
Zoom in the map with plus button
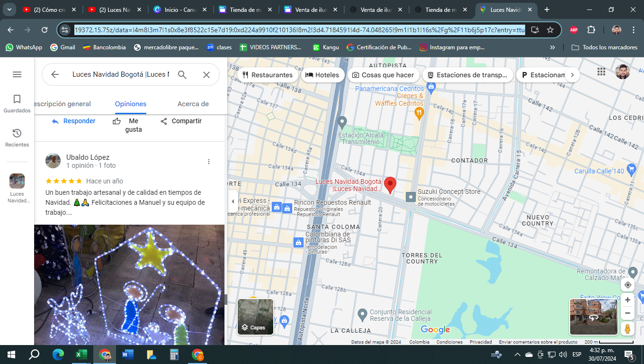[628, 300]
